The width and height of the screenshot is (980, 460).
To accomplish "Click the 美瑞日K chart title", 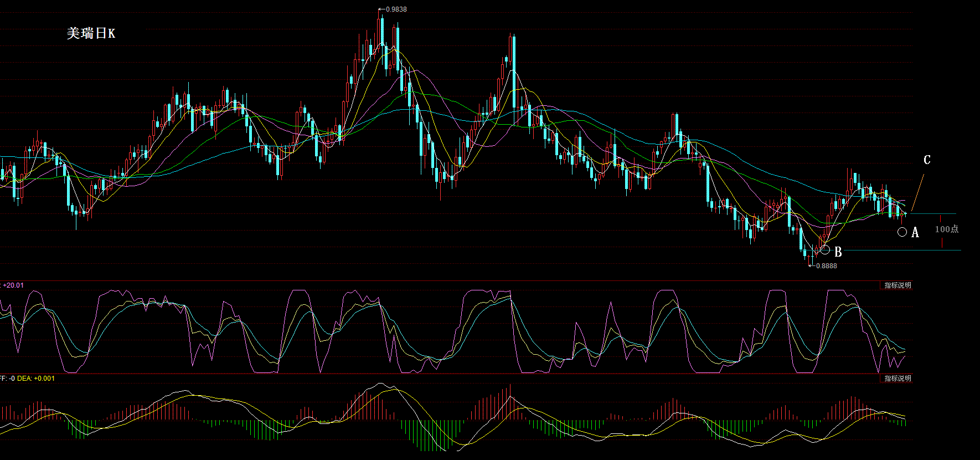I will pyautogui.click(x=91, y=33).
